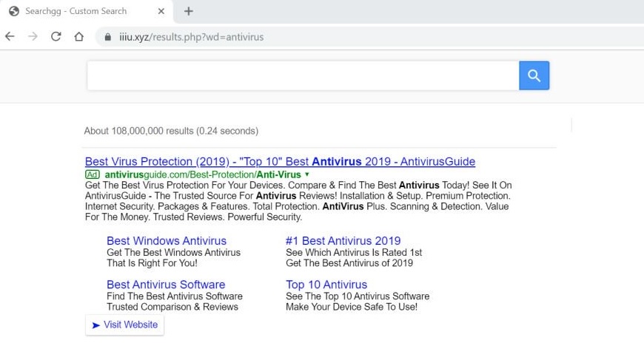Click the green Ad badge label
The image size is (644, 343).
93,174
